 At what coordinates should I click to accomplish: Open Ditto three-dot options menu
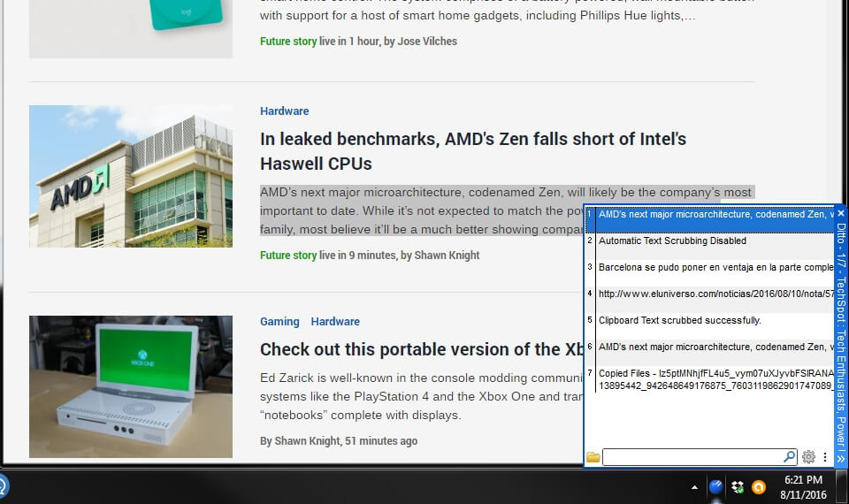coord(825,457)
